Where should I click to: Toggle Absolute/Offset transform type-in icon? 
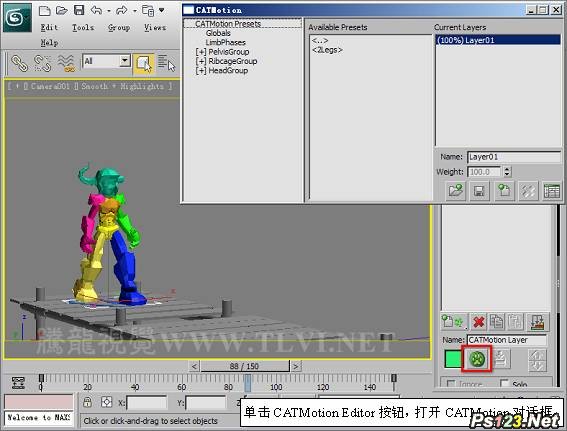click(x=106, y=402)
